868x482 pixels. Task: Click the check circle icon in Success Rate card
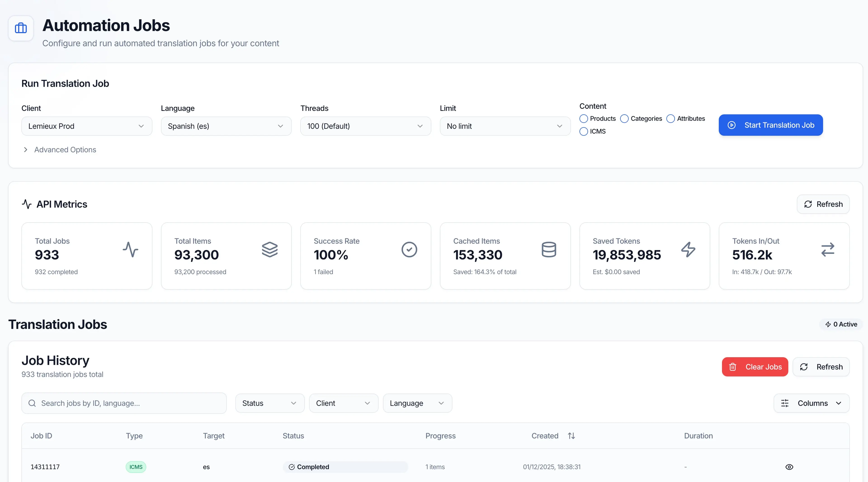(x=409, y=249)
